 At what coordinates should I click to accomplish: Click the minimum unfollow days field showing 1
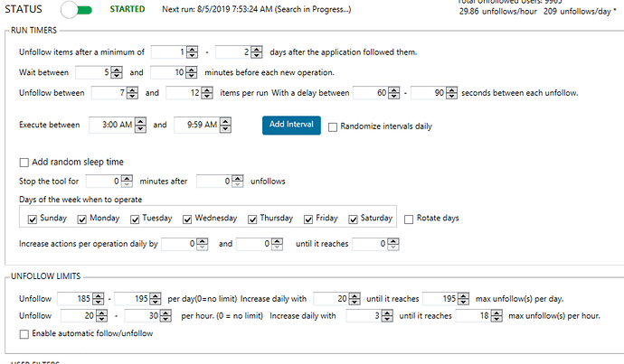(x=169, y=52)
